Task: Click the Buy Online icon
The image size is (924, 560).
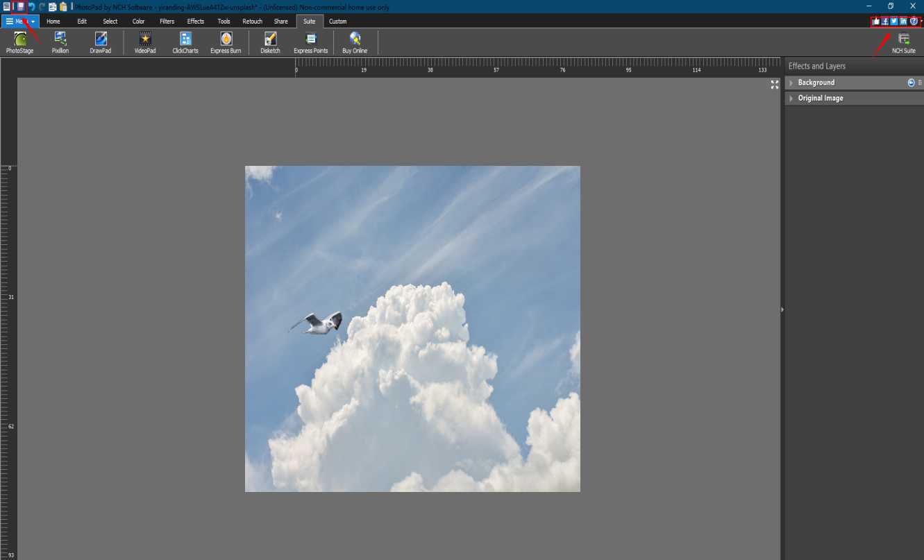Action: coord(355,43)
